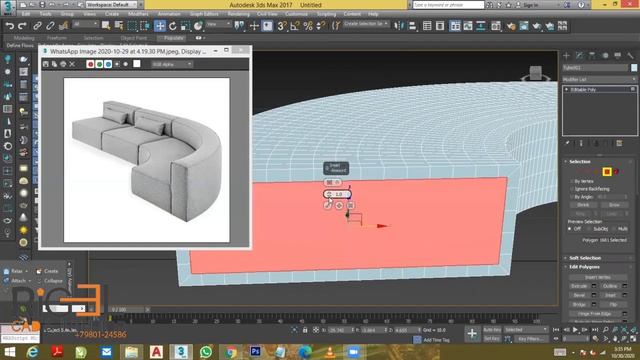Open RGB Alpha dropdown in image viewer

click(171, 64)
